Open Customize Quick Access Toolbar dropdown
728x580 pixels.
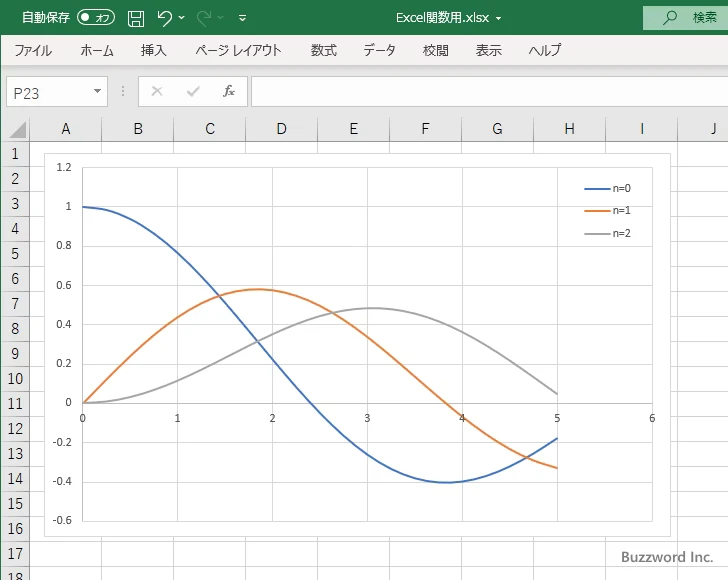[x=242, y=18]
